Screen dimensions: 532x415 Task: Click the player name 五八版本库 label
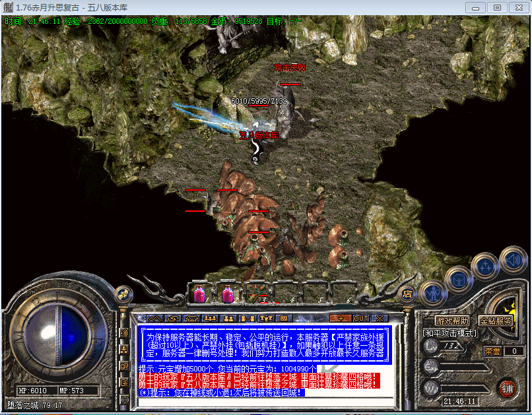259,136
